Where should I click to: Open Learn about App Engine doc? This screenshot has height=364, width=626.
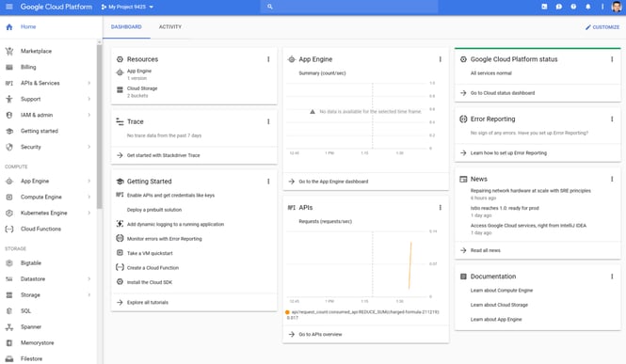[x=496, y=320]
